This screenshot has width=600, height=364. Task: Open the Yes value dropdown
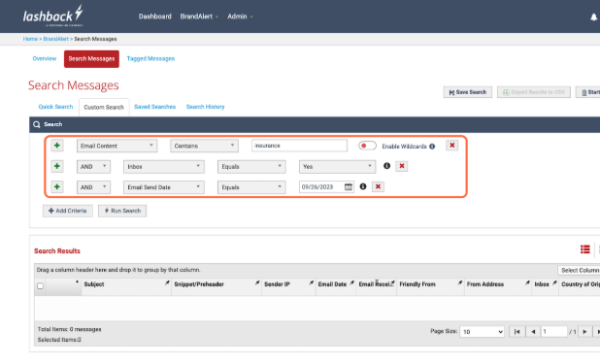click(337, 167)
